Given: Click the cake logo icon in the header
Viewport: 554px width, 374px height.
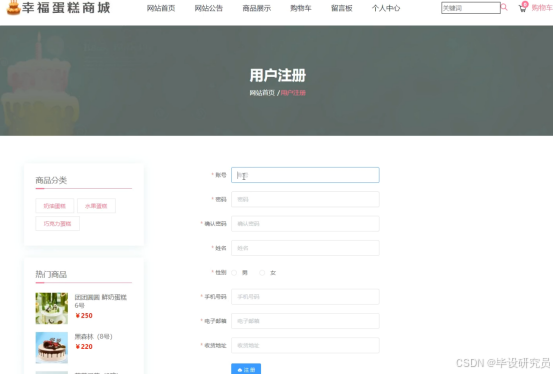Looking at the screenshot, I should coord(13,7).
